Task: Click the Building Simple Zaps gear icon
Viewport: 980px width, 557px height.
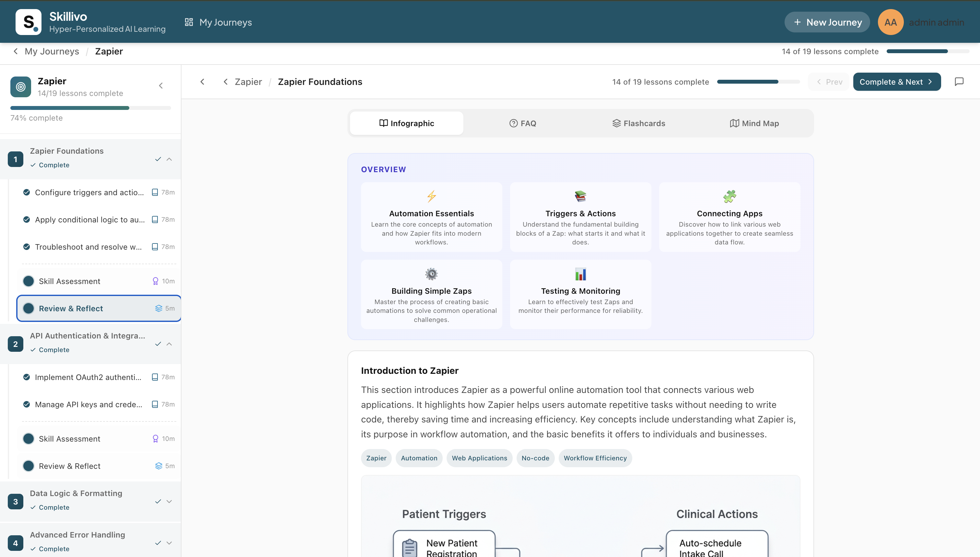Action: [x=431, y=274]
